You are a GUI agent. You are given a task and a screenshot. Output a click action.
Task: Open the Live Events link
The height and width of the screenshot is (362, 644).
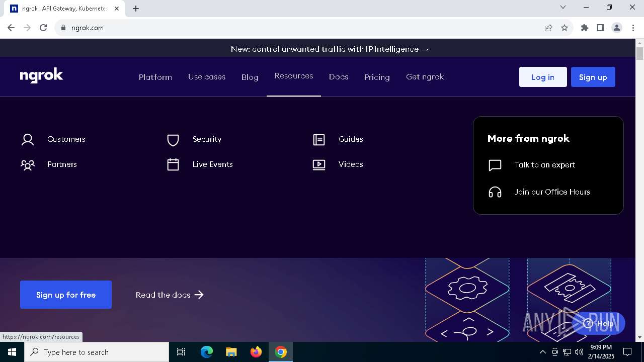(213, 164)
